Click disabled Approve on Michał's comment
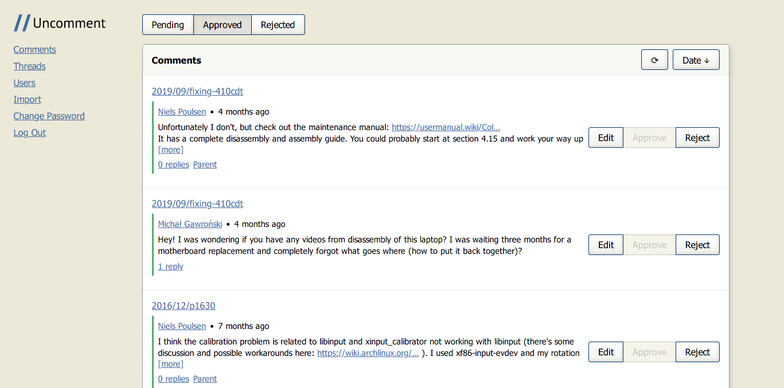784x388 pixels. pos(649,244)
